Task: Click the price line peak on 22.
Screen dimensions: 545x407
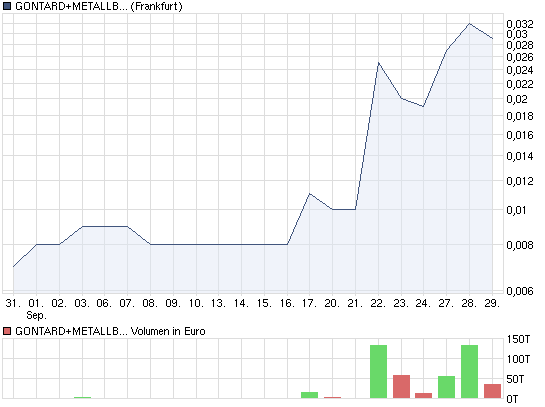Action: coord(379,63)
